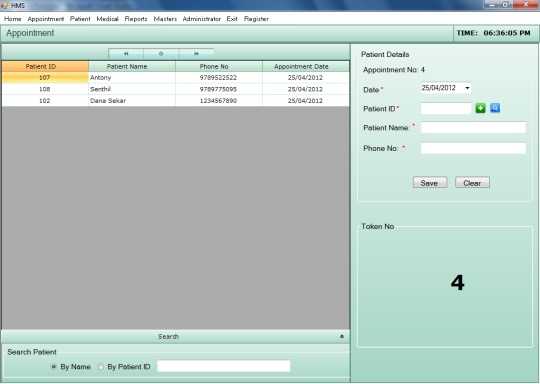Viewport: 540px width, 384px height.
Task: Click the middle refresh navigation button
Action: [161, 54]
